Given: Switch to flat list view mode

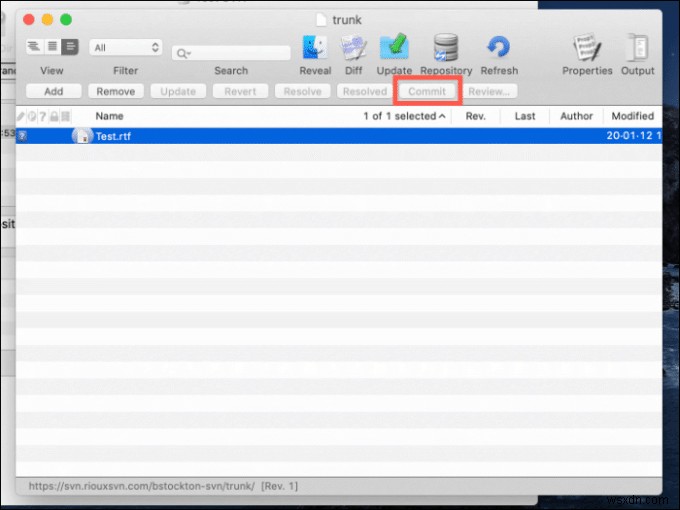Looking at the screenshot, I should [x=52, y=46].
